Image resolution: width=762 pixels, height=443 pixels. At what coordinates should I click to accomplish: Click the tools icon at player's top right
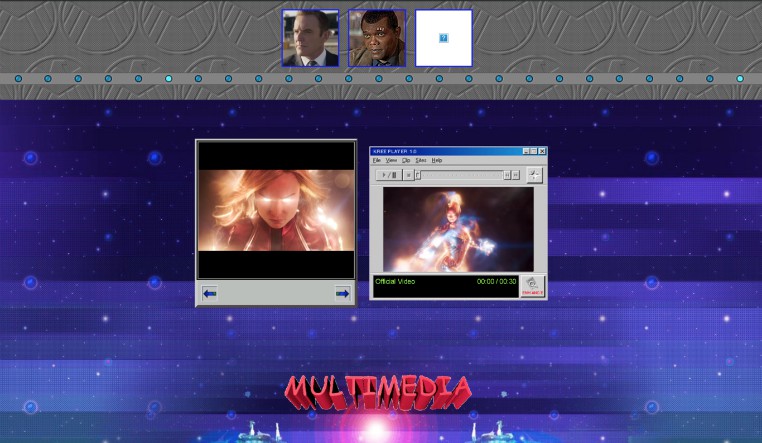coord(535,175)
